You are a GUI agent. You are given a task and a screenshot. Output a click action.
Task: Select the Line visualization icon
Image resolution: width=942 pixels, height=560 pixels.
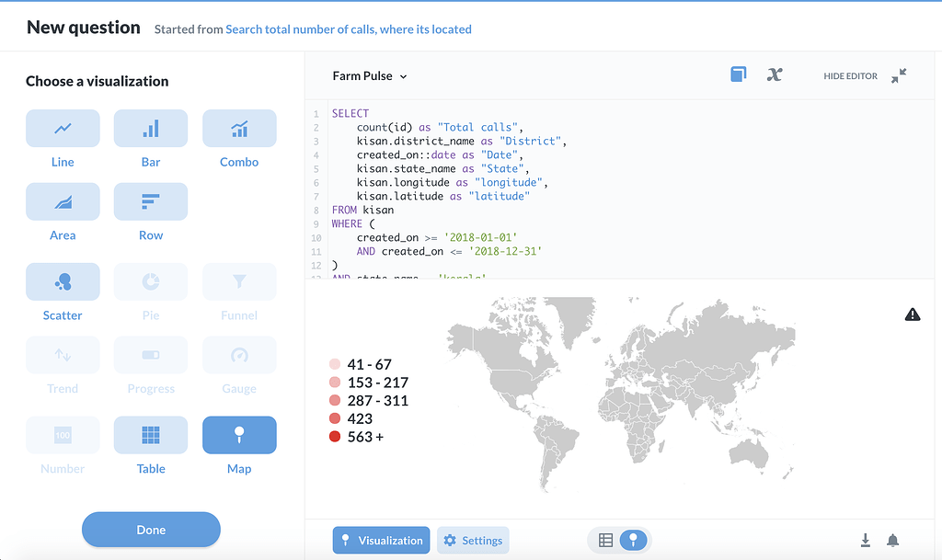(63, 129)
